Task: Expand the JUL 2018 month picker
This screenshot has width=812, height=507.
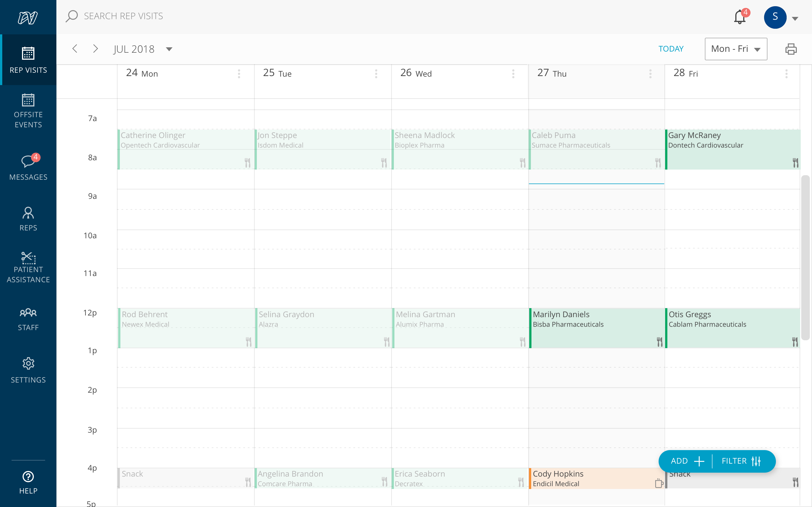Action: click(x=169, y=49)
